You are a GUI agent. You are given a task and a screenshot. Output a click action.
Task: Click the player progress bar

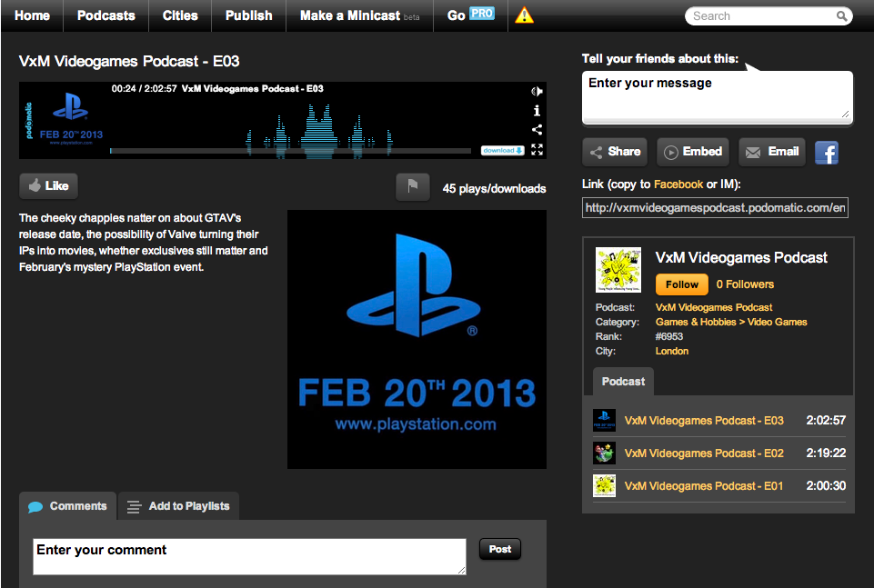click(x=291, y=151)
